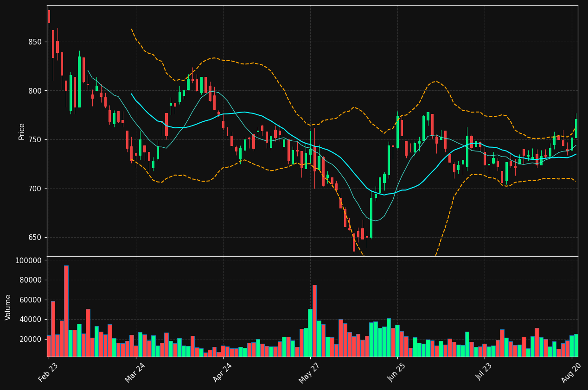Viewport: 588px width, 390px height.
Task: Click the Jul 23 date label
Action: click(x=485, y=372)
